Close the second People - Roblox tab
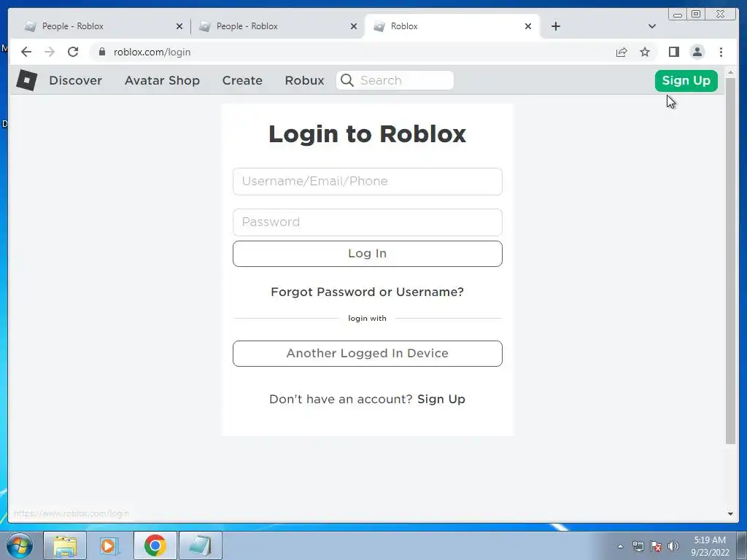Viewport: 747px width, 560px height. (354, 27)
